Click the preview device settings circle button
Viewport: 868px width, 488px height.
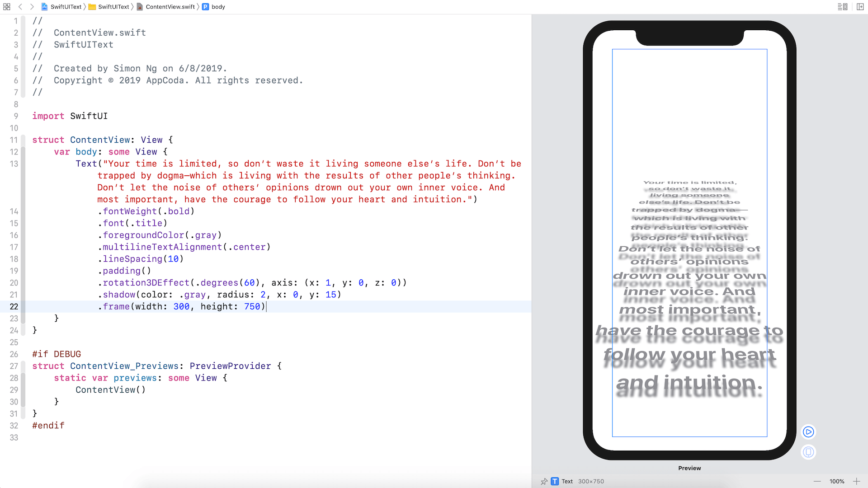click(808, 452)
